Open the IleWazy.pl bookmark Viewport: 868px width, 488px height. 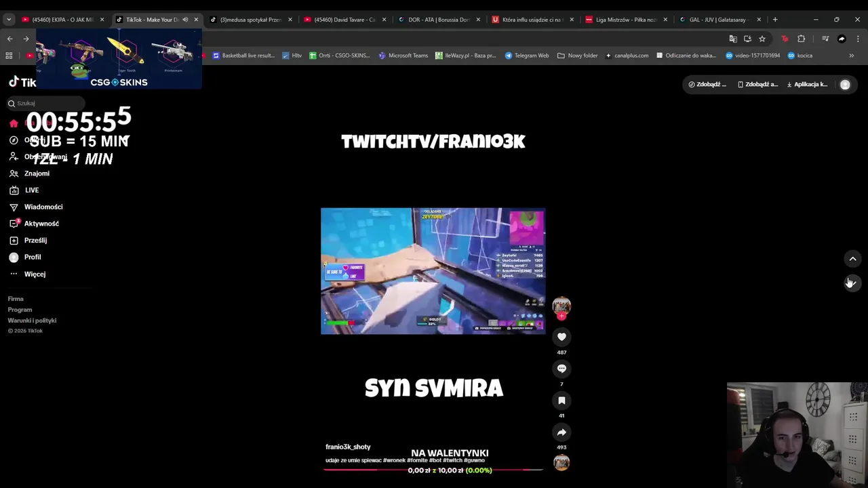pyautogui.click(x=466, y=56)
